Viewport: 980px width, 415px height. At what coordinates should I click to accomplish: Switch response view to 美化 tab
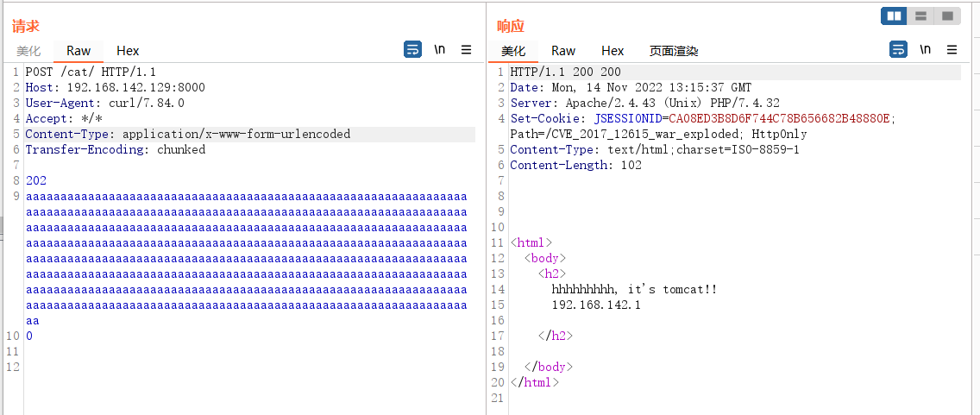[x=513, y=51]
